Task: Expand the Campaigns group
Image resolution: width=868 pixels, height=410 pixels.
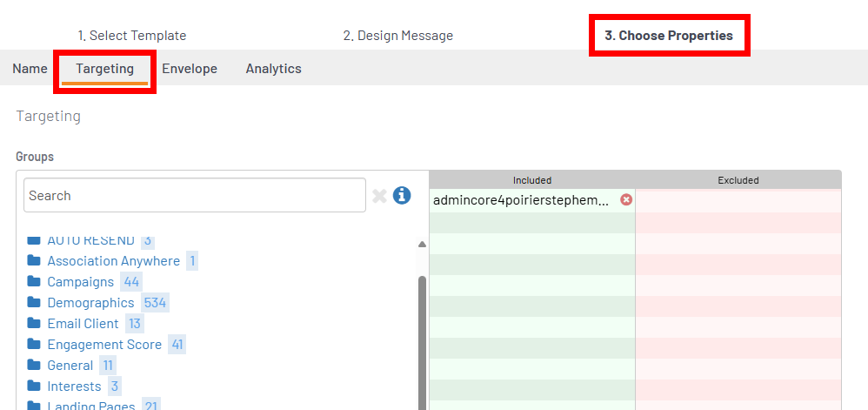Action: (x=80, y=282)
